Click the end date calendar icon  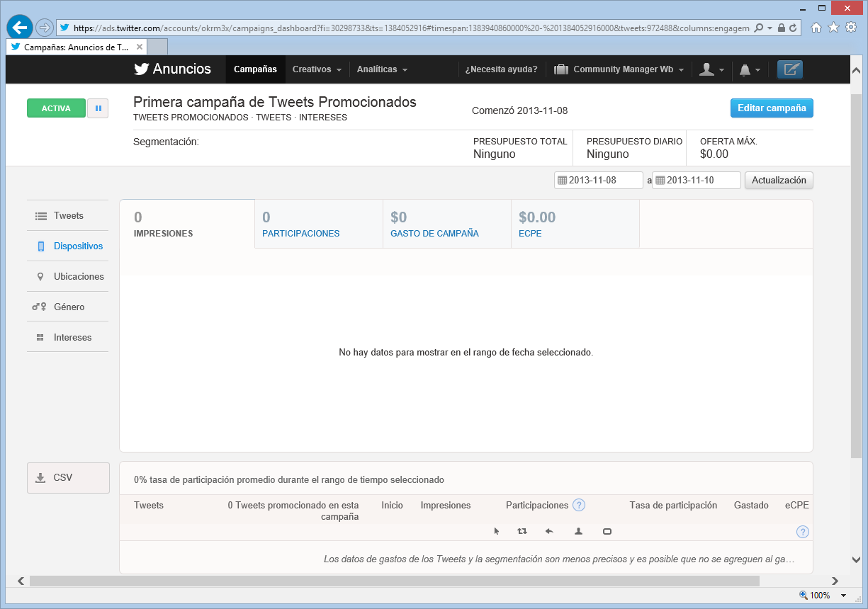pyautogui.click(x=660, y=181)
